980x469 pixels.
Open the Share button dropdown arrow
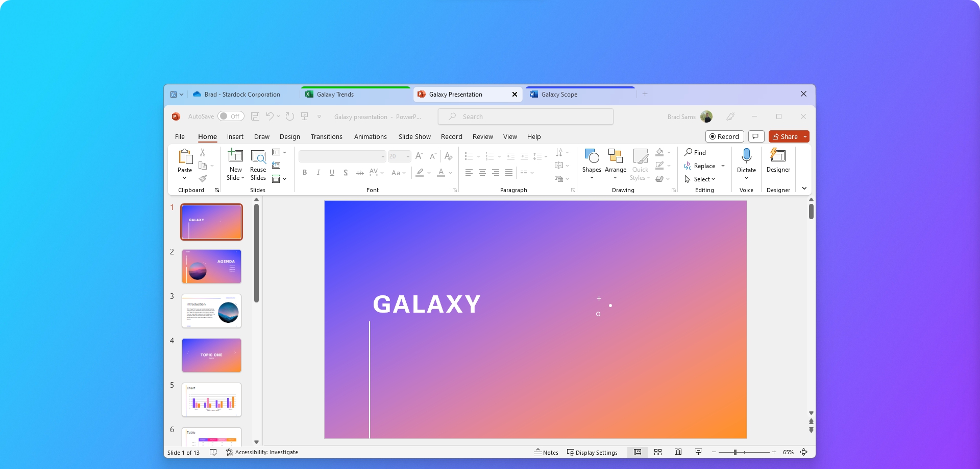tap(805, 136)
